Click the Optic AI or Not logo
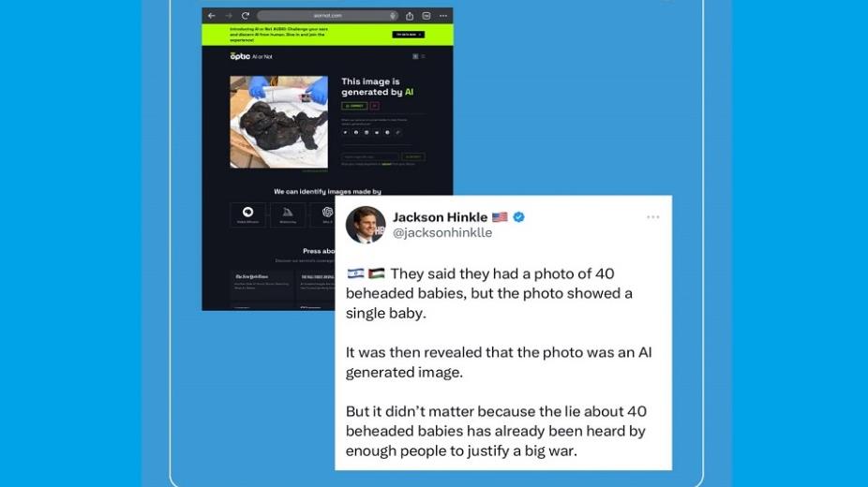Viewport: 868px width, 487px height. coord(251,56)
